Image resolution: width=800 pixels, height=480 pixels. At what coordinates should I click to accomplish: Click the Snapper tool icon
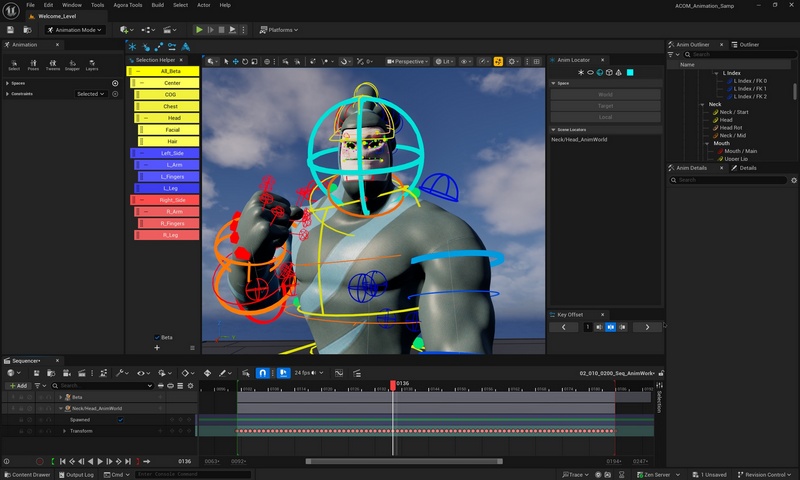pyautogui.click(x=72, y=65)
